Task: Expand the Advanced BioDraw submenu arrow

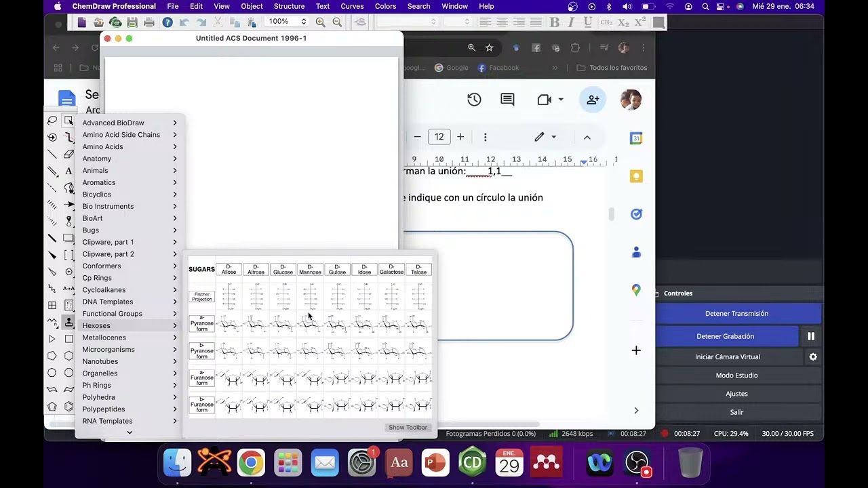Action: tap(175, 123)
